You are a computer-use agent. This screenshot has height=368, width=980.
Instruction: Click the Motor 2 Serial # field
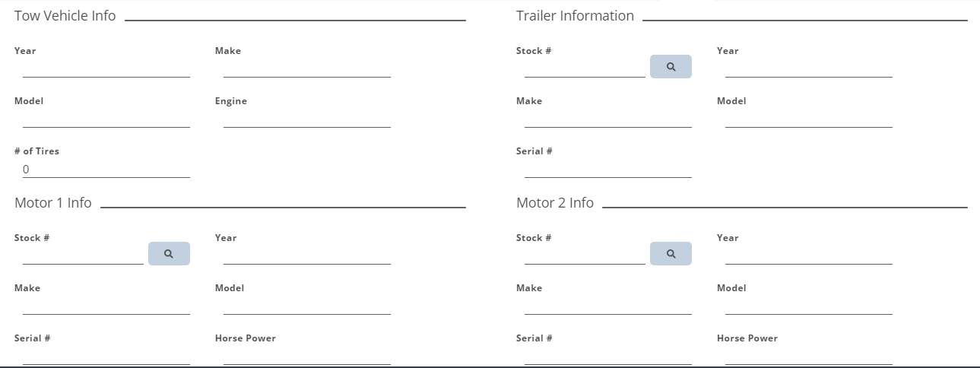pyautogui.click(x=608, y=356)
